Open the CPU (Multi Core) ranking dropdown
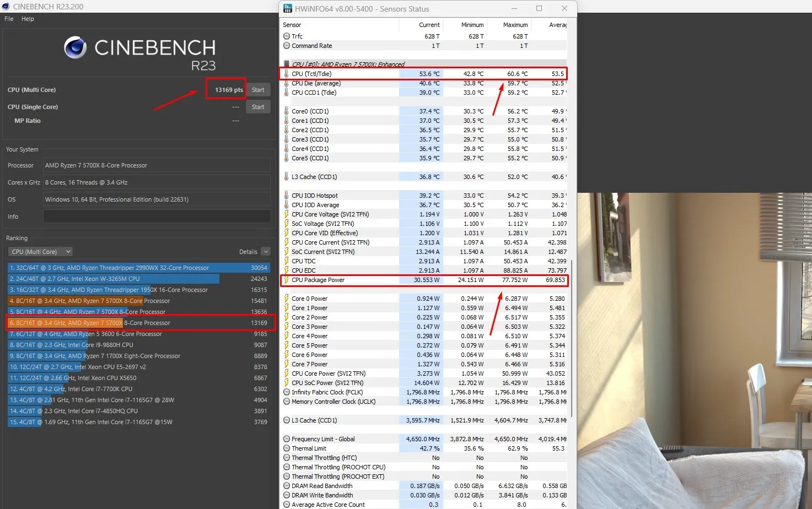Screen dimensions: 812x509 pos(40,252)
